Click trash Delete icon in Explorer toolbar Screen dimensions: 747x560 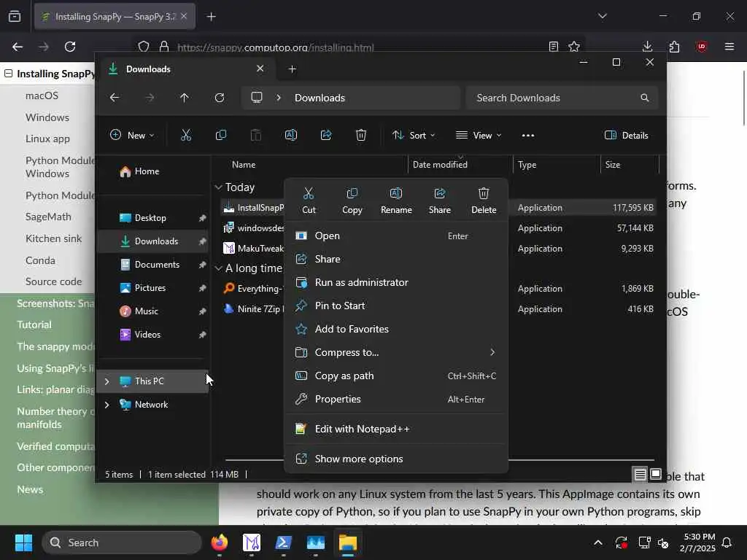[361, 135]
